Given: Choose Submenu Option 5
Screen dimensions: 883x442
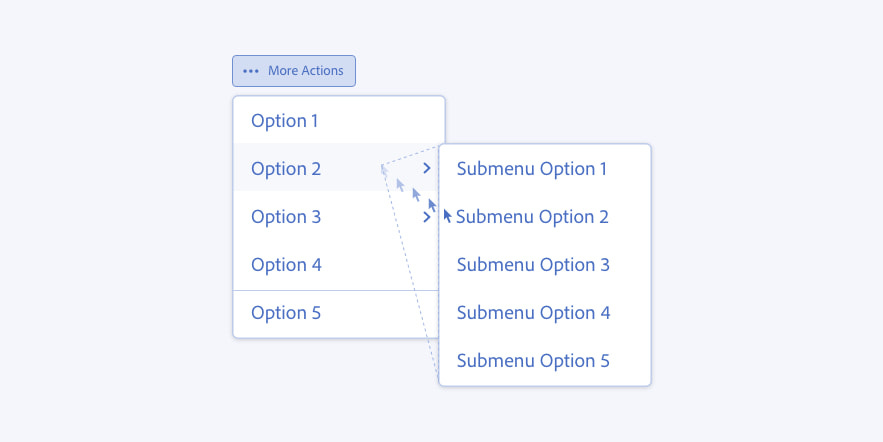Looking at the screenshot, I should click(532, 361).
